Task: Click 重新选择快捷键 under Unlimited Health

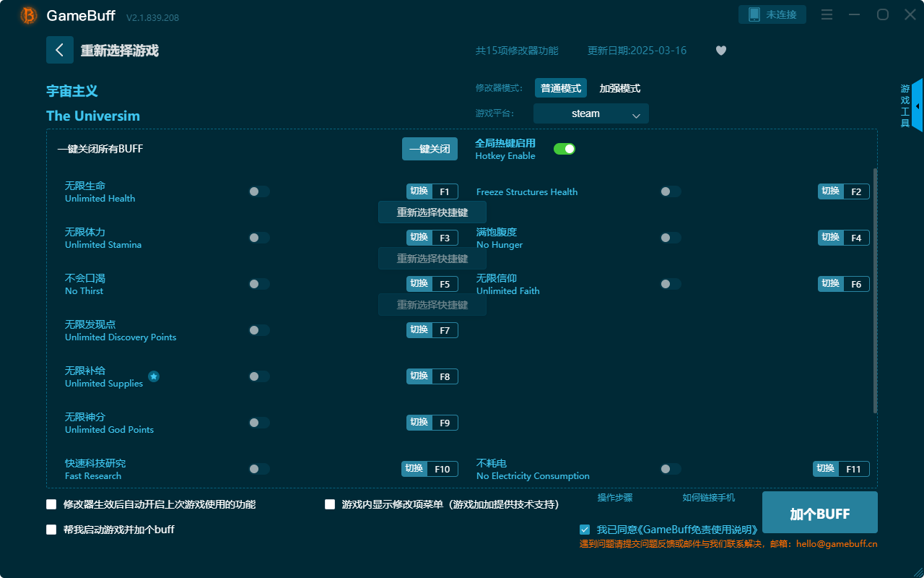Action: tap(432, 212)
